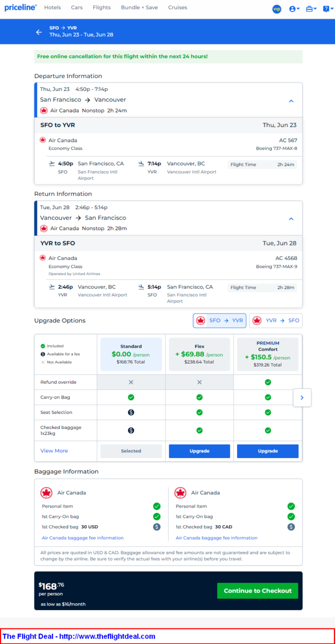Click the as low as $16/month text
Viewport: 335px width, 644px height.
(x=63, y=604)
